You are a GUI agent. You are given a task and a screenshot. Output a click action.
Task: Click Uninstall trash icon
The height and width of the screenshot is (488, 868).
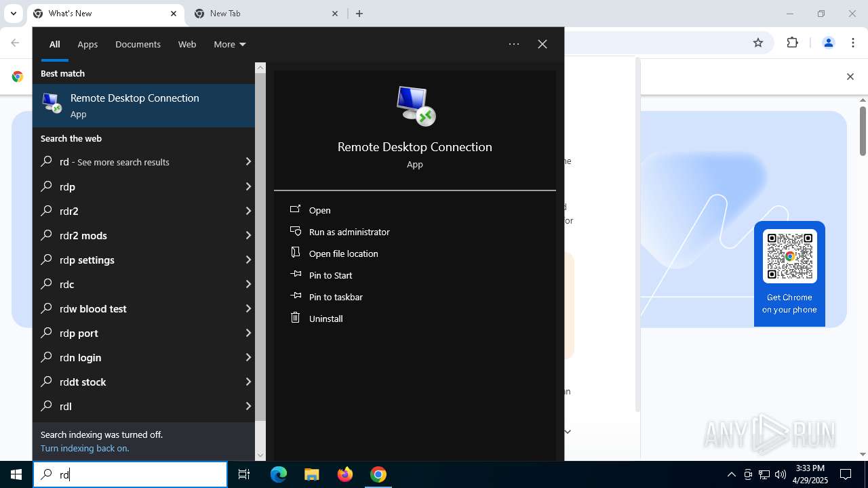pyautogui.click(x=296, y=318)
